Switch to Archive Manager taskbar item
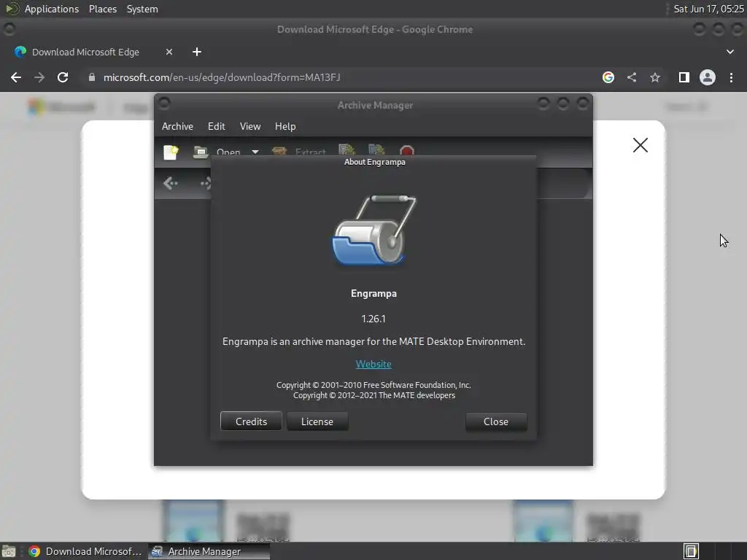This screenshot has width=747, height=560. pos(209,551)
